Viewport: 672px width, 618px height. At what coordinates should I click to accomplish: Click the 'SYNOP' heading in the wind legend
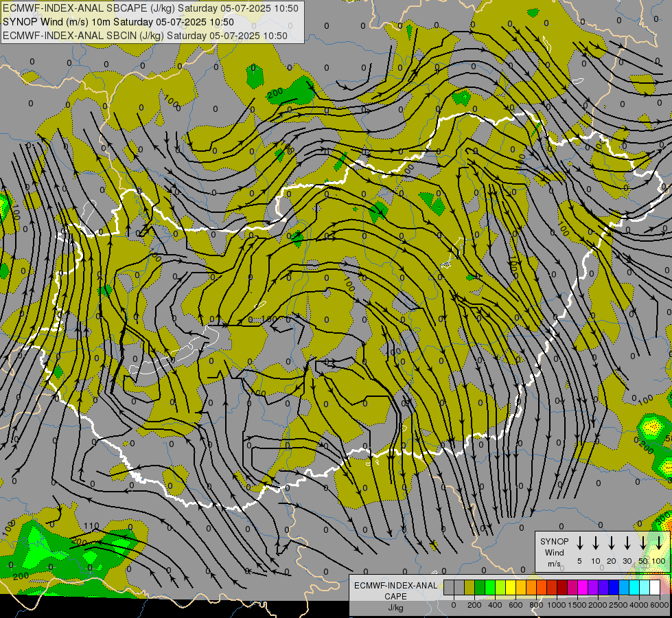click(x=554, y=542)
